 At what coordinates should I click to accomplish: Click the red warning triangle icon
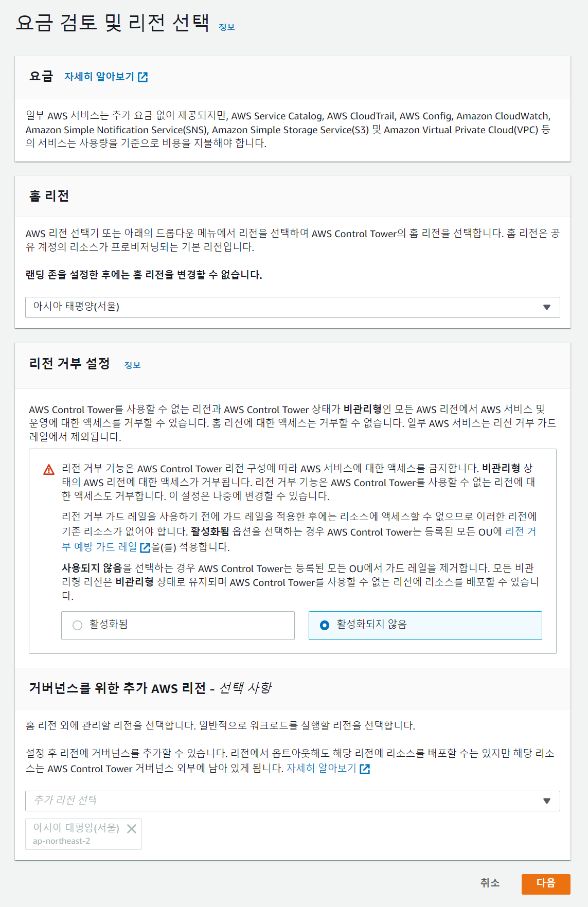[49, 470]
